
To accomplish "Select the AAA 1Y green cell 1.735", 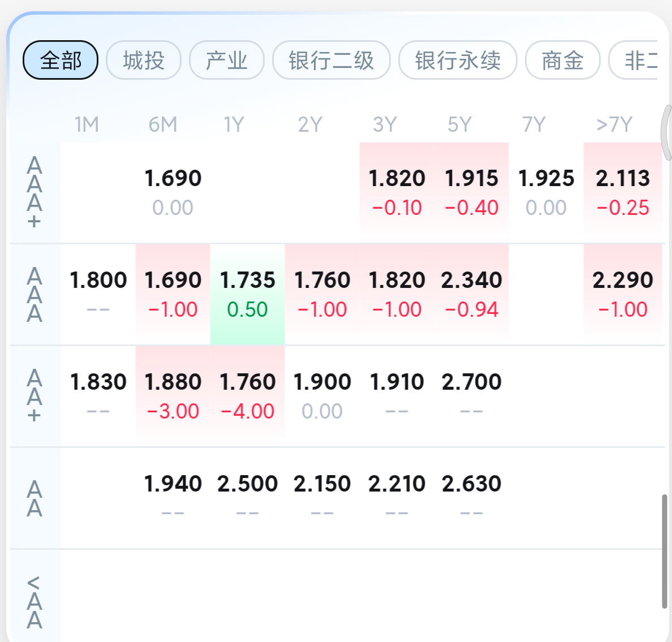I will [x=247, y=294].
